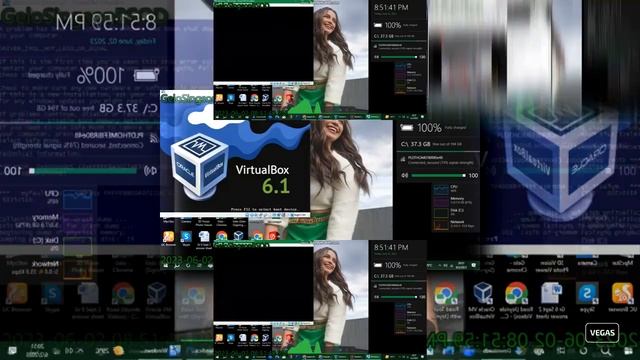Click the weather icon on bottom-left taskbar
This screenshot has height=360, width=640.
click(x=118, y=350)
